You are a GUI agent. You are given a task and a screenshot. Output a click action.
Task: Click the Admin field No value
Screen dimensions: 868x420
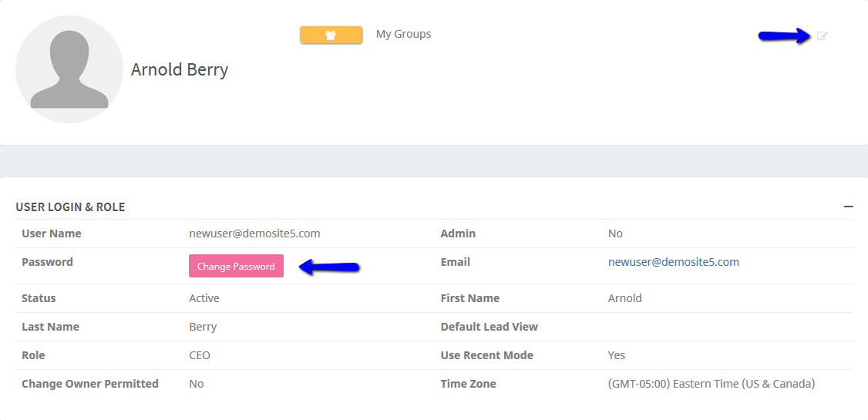[x=615, y=234]
